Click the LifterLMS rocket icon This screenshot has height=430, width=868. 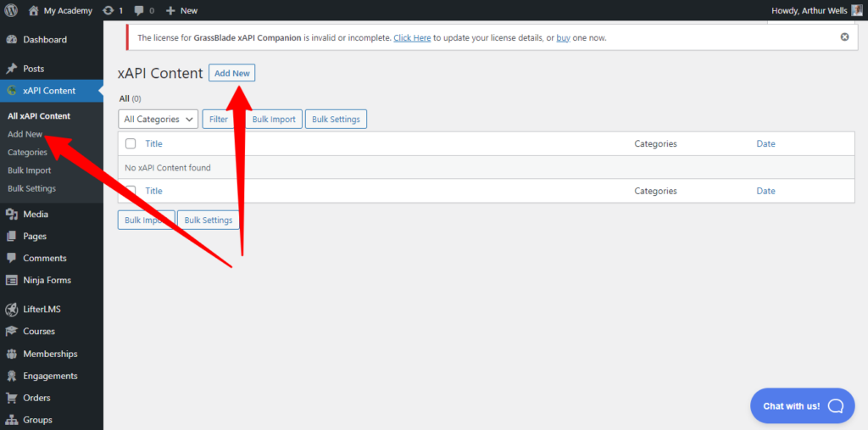pos(11,310)
